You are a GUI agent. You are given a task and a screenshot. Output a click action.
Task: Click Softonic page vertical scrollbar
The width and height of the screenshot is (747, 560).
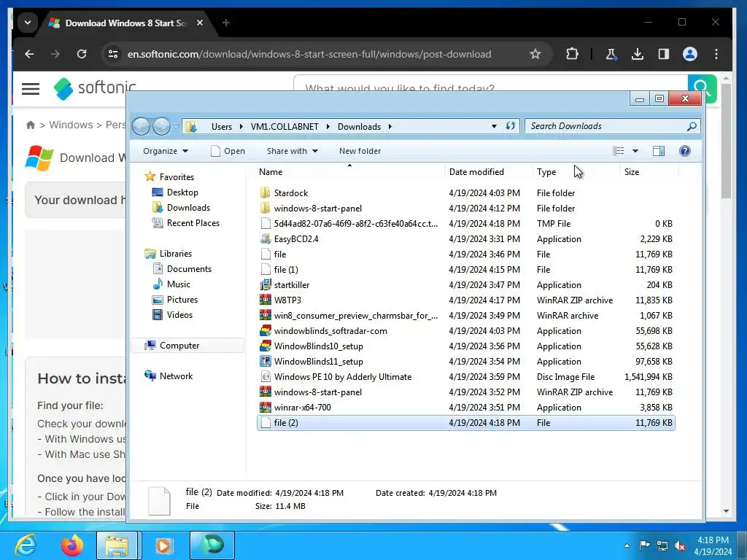[x=726, y=141]
